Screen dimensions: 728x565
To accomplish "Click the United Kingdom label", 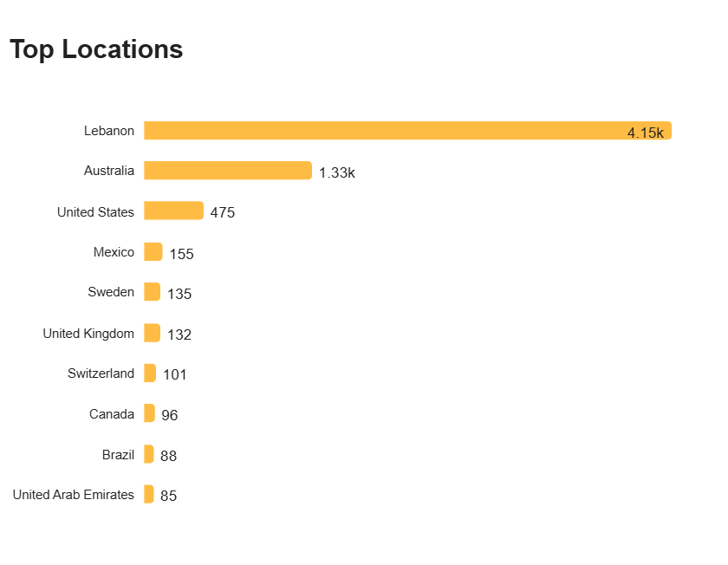I will coord(88,334).
